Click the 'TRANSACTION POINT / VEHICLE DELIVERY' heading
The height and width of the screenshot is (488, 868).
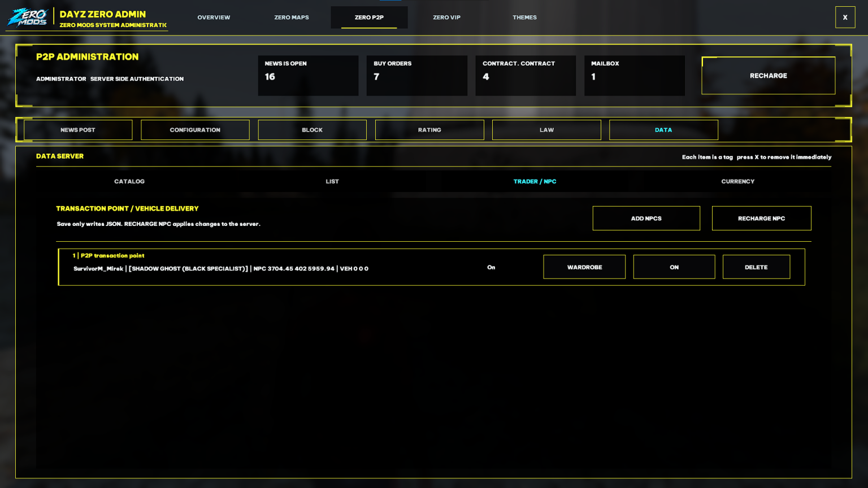127,208
